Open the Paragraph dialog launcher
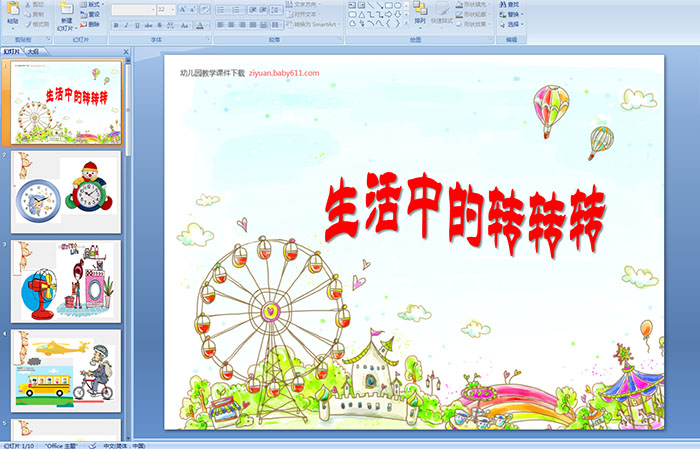Viewport: 700px width, 449px height. (x=340, y=40)
